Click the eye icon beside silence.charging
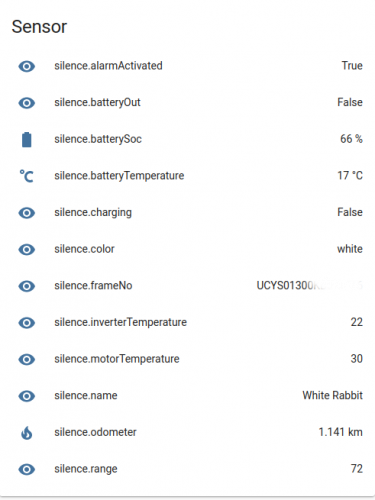 coord(27,213)
